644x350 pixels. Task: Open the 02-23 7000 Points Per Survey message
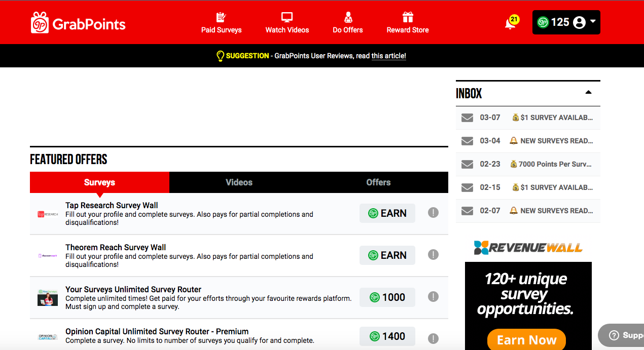click(x=528, y=164)
